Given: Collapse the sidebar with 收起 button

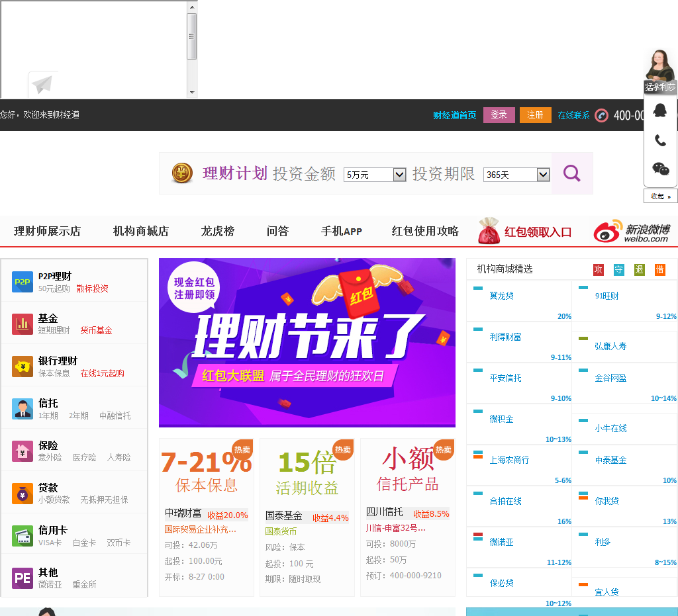Looking at the screenshot, I should tap(660, 196).
